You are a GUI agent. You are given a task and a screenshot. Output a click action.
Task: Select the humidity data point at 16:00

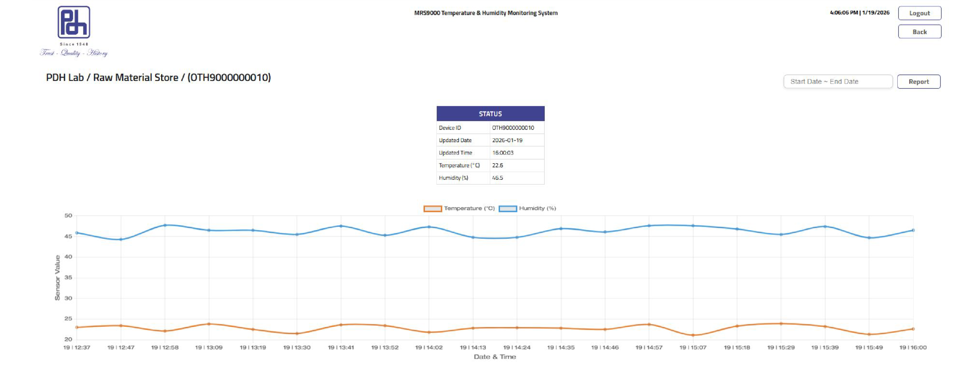point(913,230)
